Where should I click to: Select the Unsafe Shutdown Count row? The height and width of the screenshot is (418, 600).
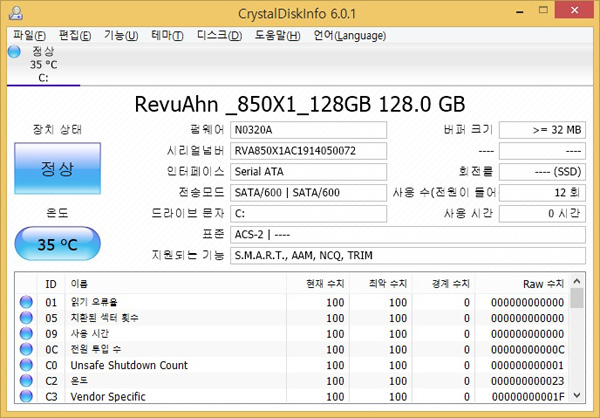tap(292, 365)
